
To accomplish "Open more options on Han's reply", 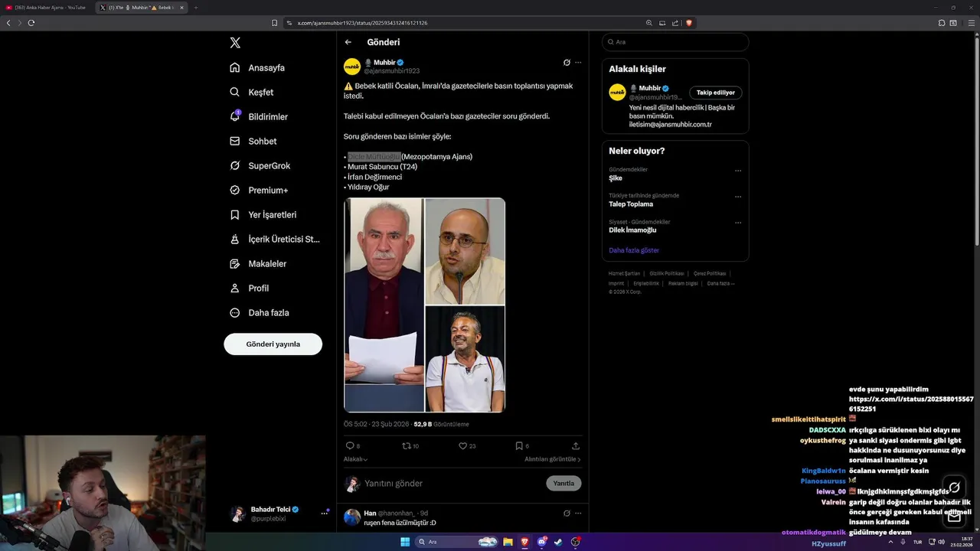I will [578, 514].
